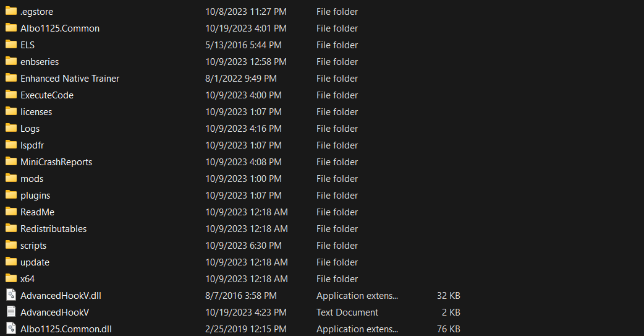Select the Logs folder name

pyautogui.click(x=30, y=129)
